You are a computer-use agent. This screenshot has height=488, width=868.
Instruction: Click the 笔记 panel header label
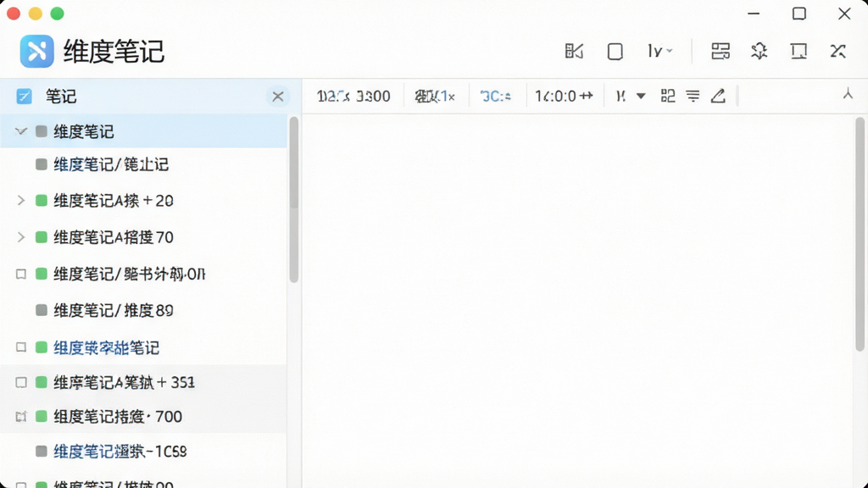61,97
